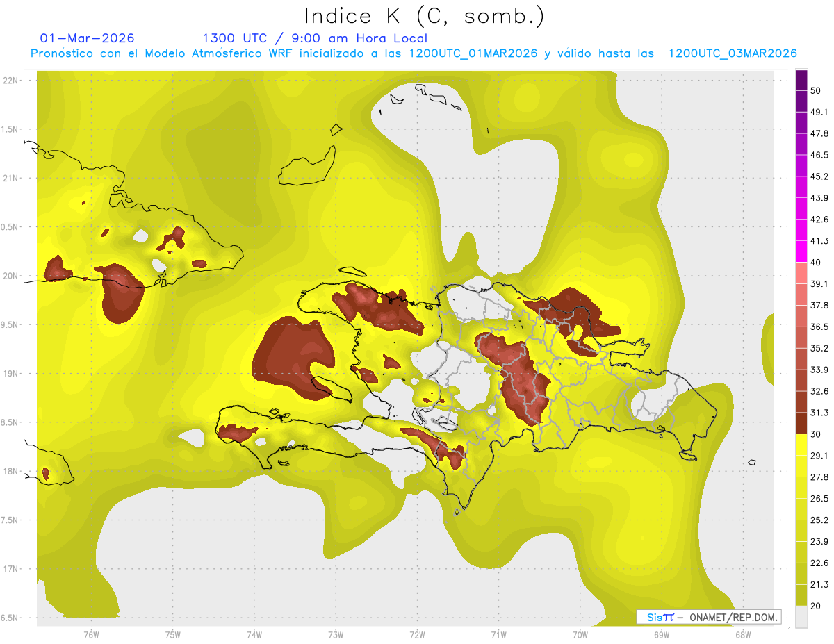
Task: Click the colorbar value 49.1
Action: (x=819, y=112)
